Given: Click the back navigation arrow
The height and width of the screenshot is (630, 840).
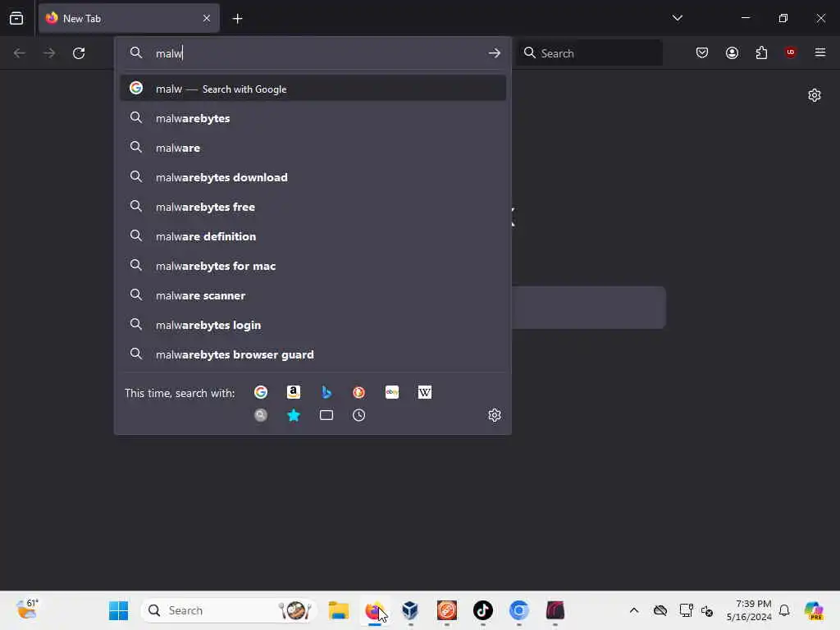Looking at the screenshot, I should point(20,53).
